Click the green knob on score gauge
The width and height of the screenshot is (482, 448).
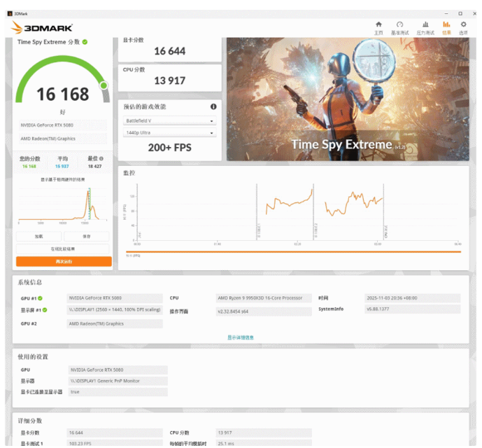click(x=104, y=85)
